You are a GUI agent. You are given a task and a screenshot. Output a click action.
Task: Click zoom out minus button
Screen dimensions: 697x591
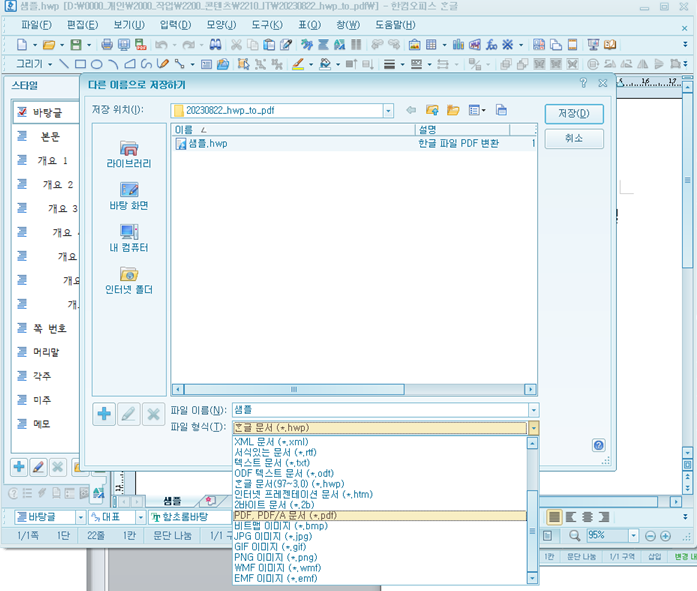pyautogui.click(x=650, y=536)
